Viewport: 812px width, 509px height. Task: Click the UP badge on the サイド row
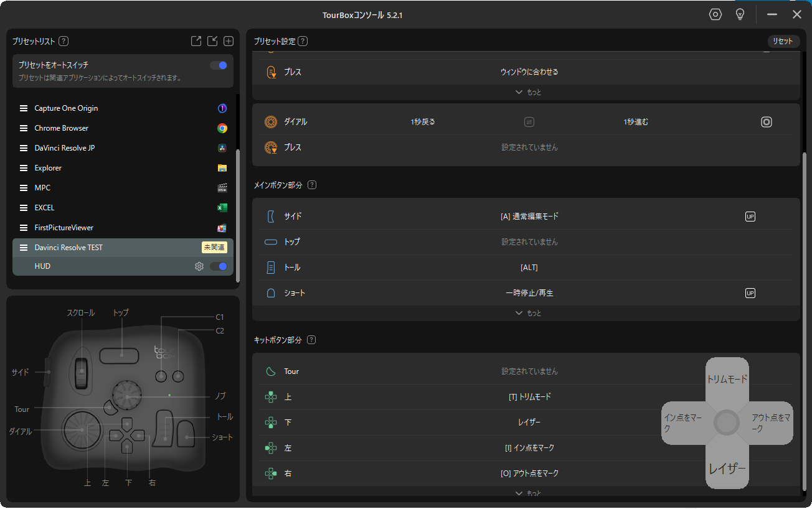coord(750,217)
